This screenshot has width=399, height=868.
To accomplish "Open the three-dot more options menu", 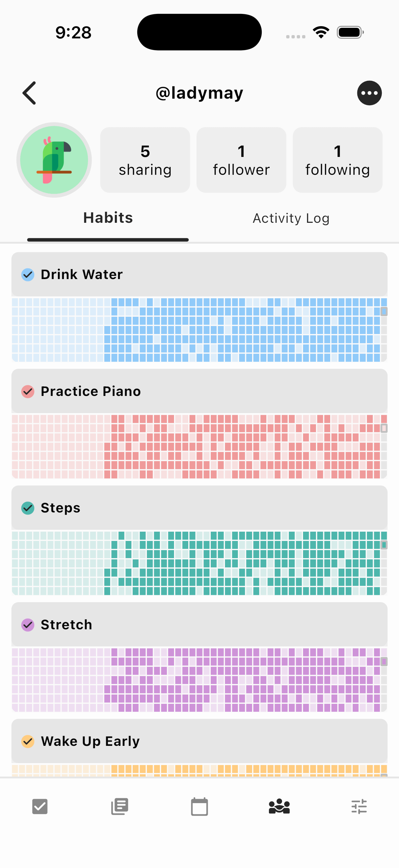I will point(369,93).
